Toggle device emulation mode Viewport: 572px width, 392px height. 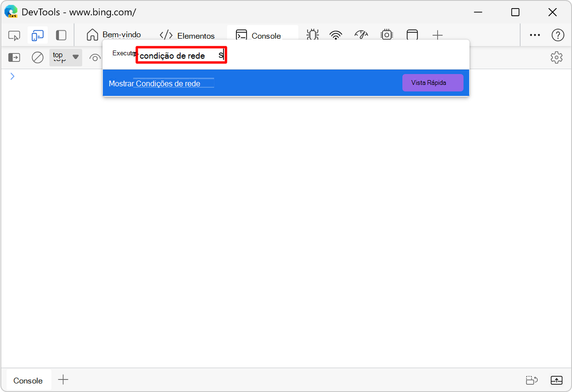point(38,35)
